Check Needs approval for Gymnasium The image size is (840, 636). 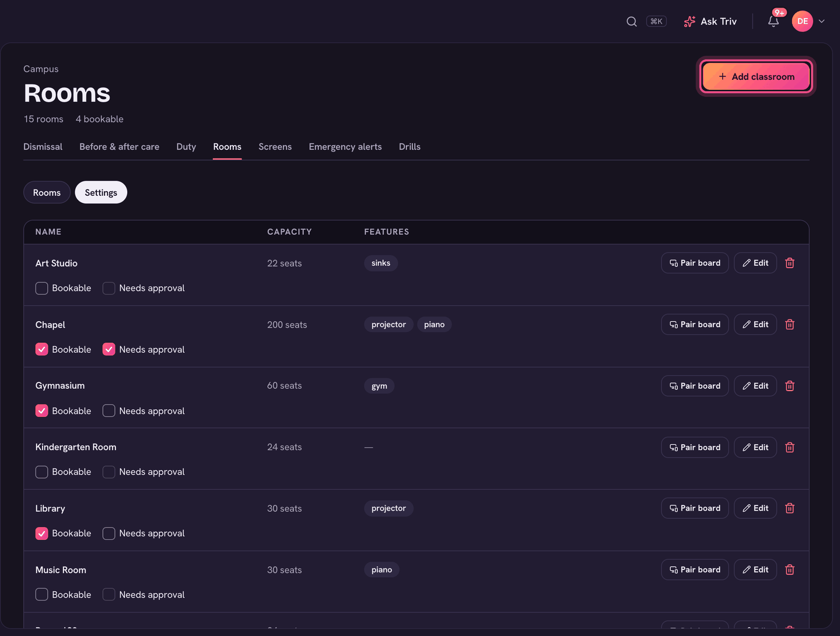(109, 411)
